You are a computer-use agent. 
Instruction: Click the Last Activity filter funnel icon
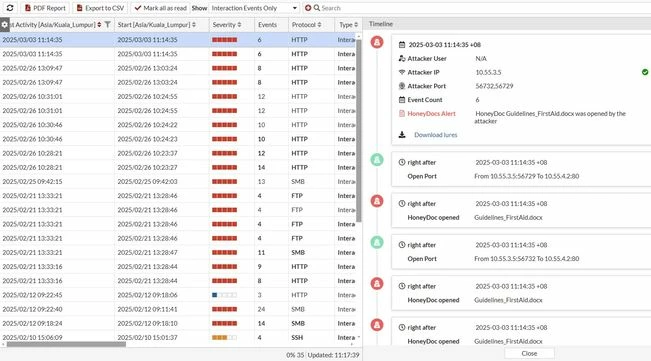pyautogui.click(x=108, y=25)
